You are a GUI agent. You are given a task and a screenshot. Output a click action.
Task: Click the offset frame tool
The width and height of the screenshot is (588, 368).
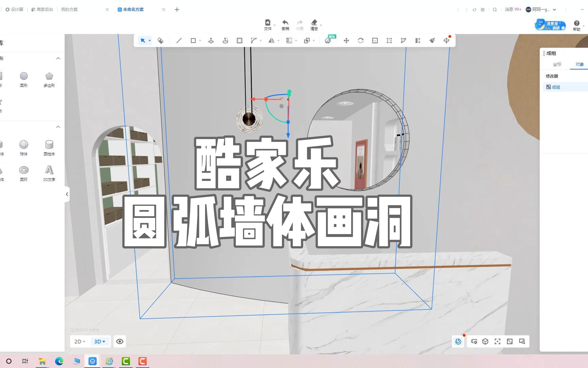[x=240, y=40]
